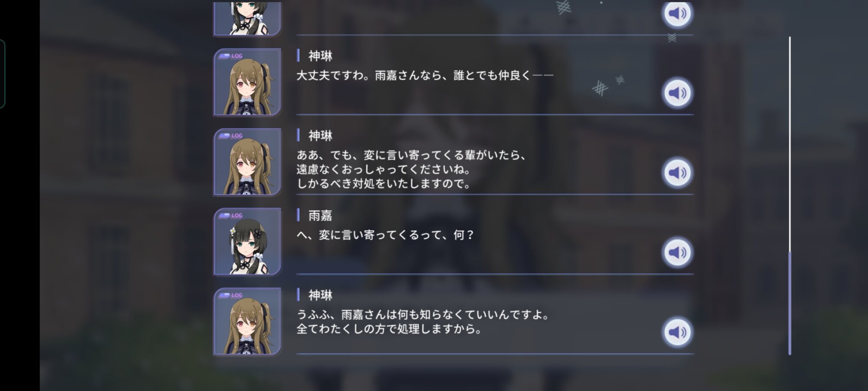Image resolution: width=868 pixels, height=391 pixels.
Task: Play voice for the partially visible top log entry
Action: (677, 13)
